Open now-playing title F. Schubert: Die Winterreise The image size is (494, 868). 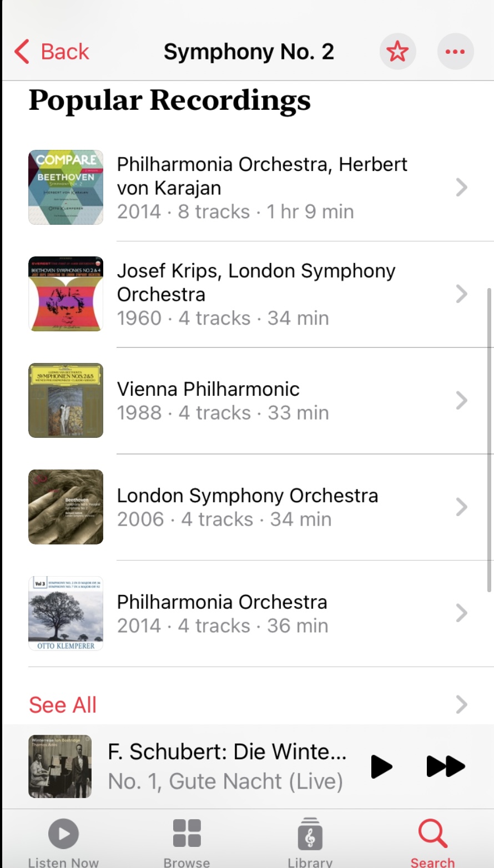[x=227, y=752]
